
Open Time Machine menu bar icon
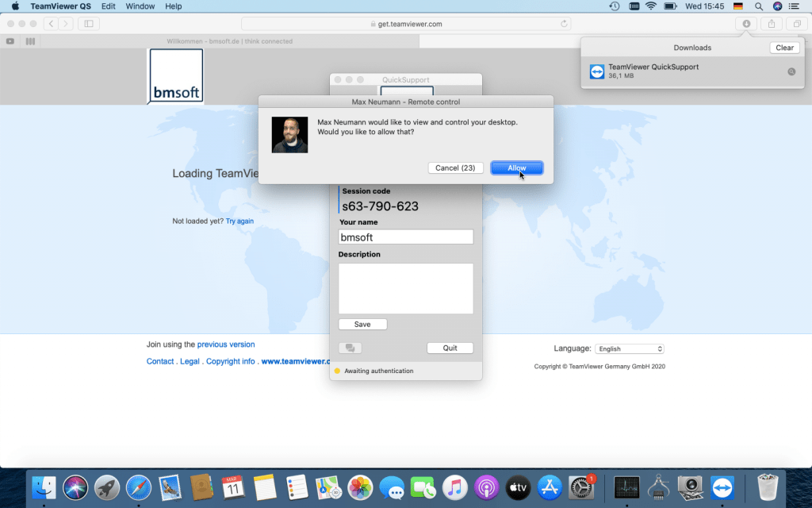(x=615, y=6)
